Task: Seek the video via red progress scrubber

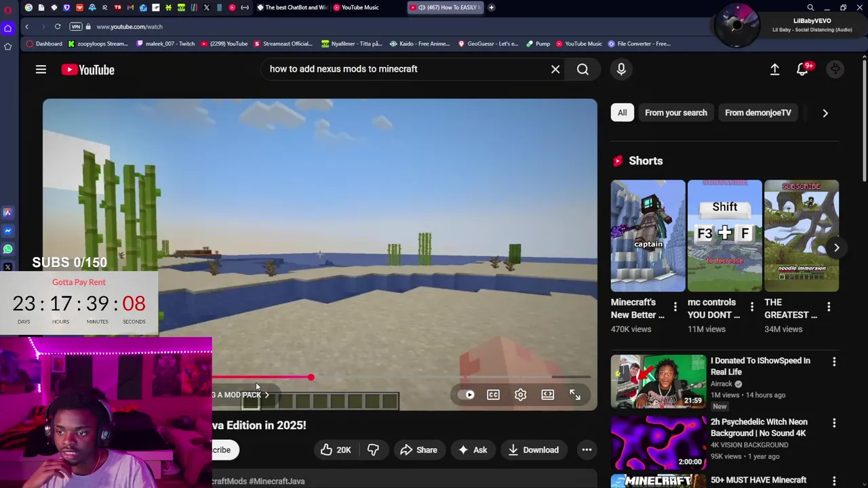Action: coord(311,377)
